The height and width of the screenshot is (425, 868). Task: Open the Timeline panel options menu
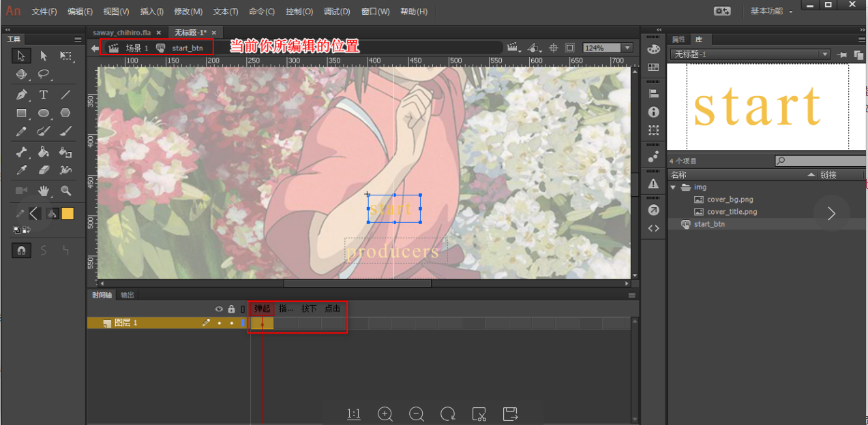tap(631, 296)
